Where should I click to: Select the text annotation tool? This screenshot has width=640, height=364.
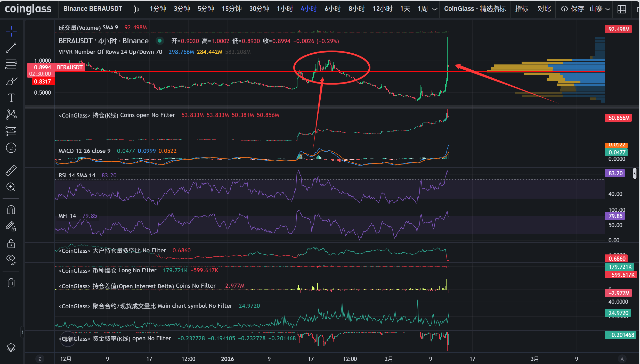[11, 98]
